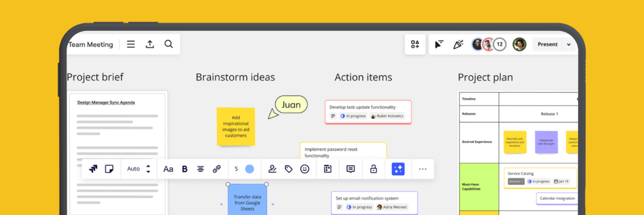
Task: Open the Calendar integration card
Action: pyautogui.click(x=557, y=198)
